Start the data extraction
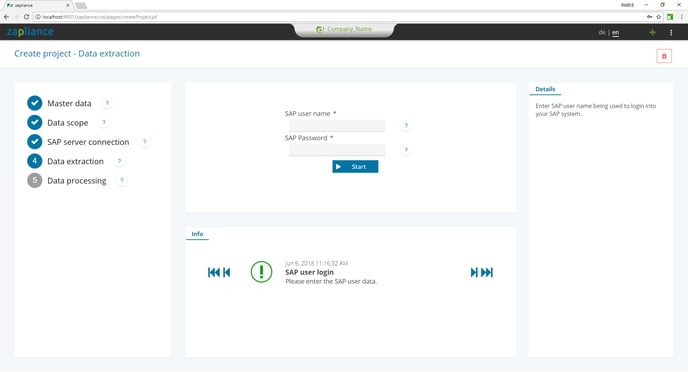The image size is (688, 372). [355, 167]
